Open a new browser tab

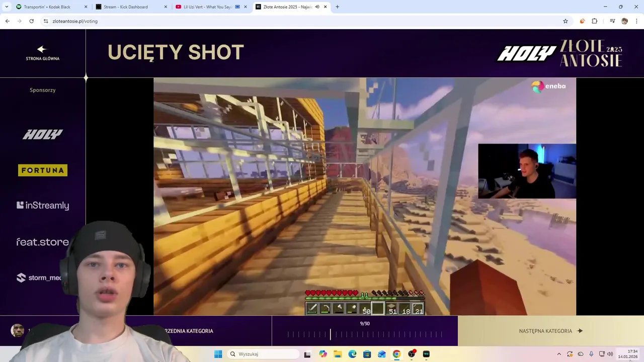coord(337,7)
